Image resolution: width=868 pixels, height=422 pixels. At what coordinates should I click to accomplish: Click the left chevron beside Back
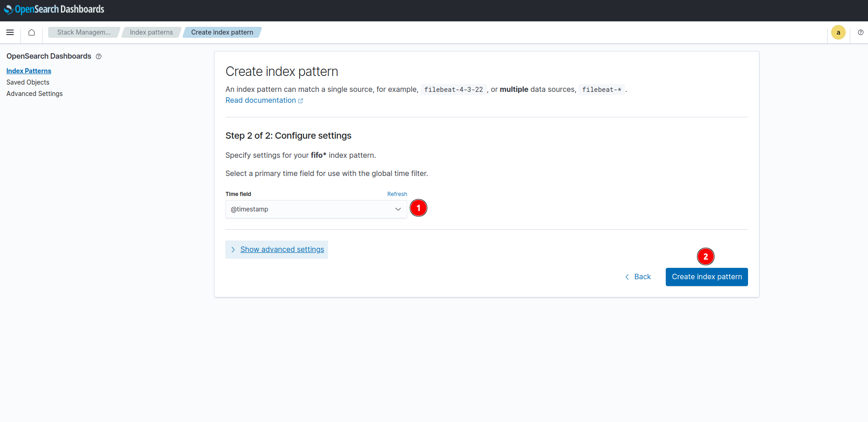627,277
